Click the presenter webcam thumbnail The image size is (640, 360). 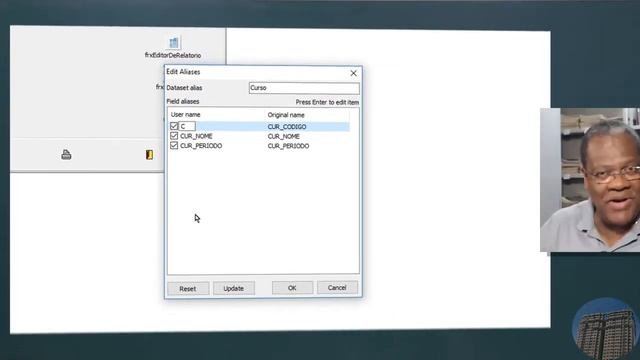tap(590, 180)
